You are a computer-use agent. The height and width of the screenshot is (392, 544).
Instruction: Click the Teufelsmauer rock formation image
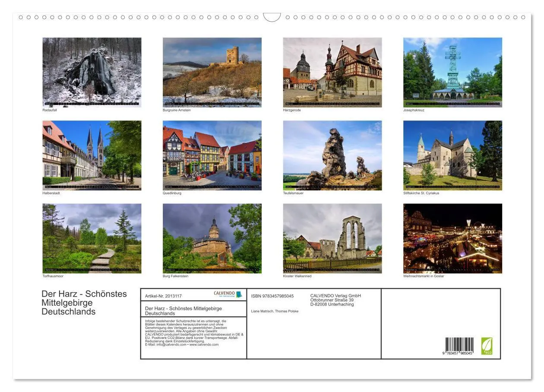click(332, 154)
